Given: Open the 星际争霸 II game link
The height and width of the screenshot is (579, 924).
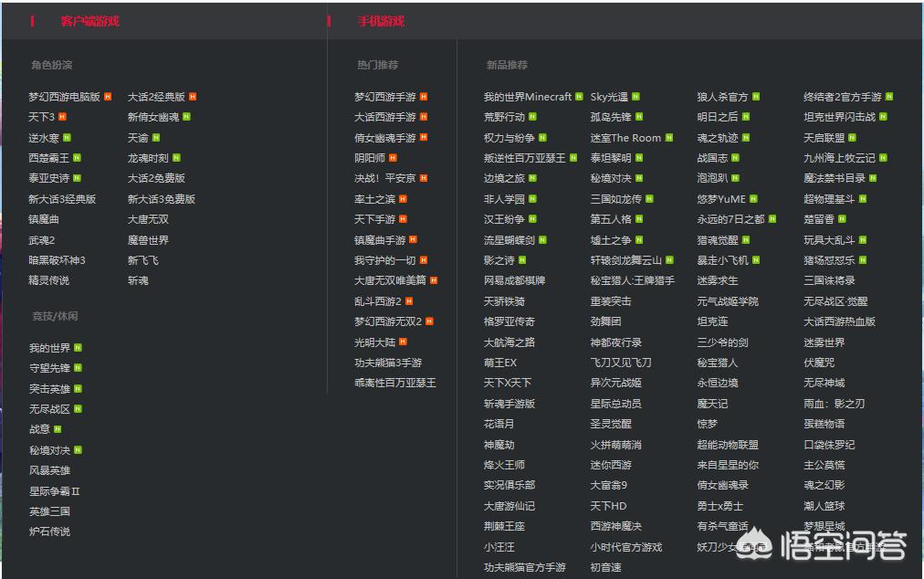Looking at the screenshot, I should (x=54, y=490).
